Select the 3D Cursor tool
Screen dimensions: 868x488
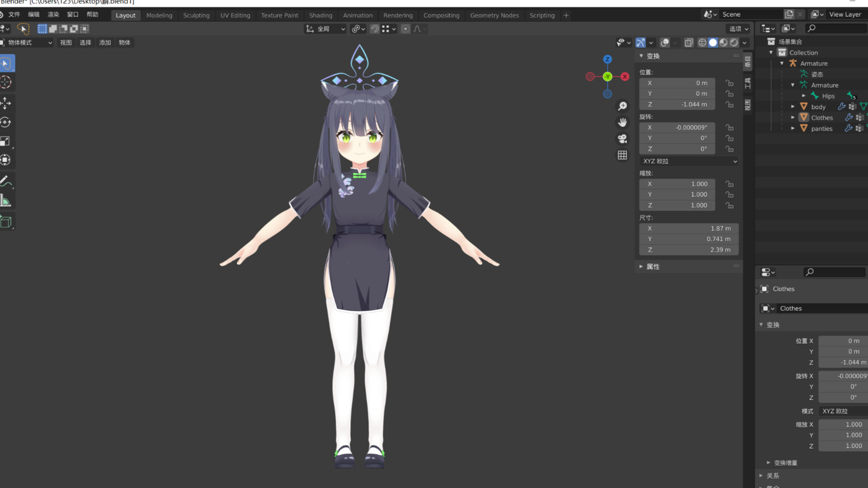click(x=6, y=82)
